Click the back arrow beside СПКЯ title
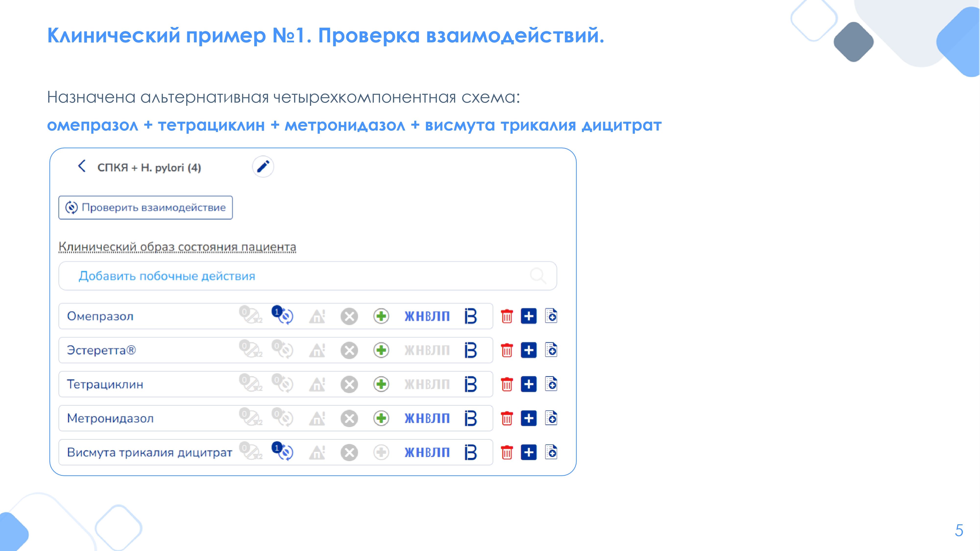Screen dimensions: 980x551 (82, 166)
